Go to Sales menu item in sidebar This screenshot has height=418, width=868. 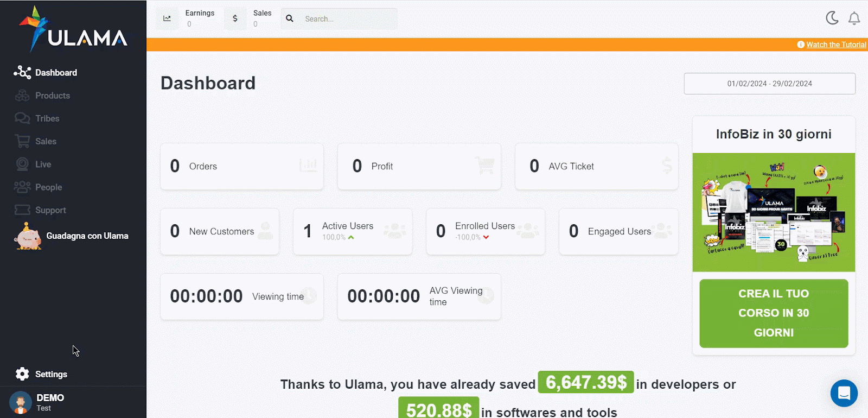click(x=46, y=141)
